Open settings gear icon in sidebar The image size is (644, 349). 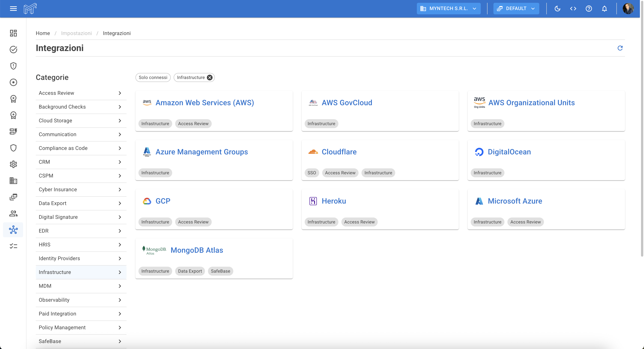click(x=13, y=164)
